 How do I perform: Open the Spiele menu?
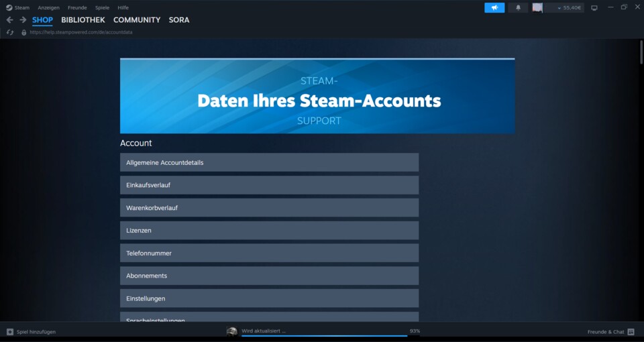(102, 7)
